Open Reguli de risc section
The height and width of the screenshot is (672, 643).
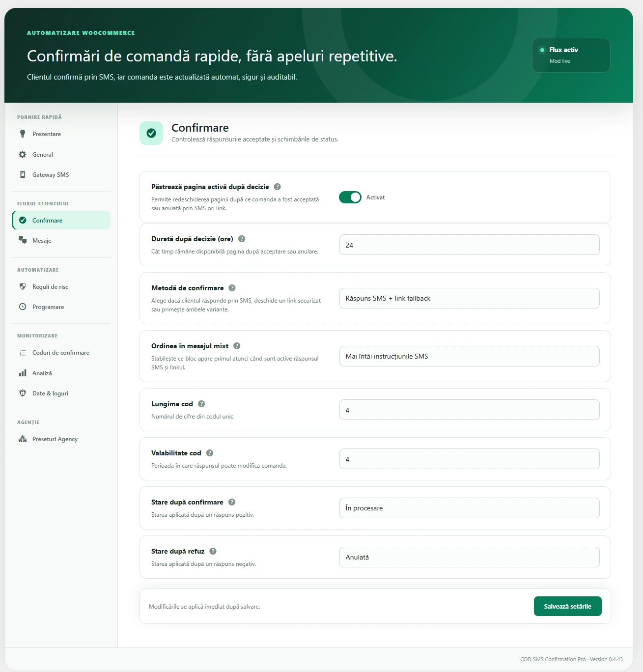61,286
